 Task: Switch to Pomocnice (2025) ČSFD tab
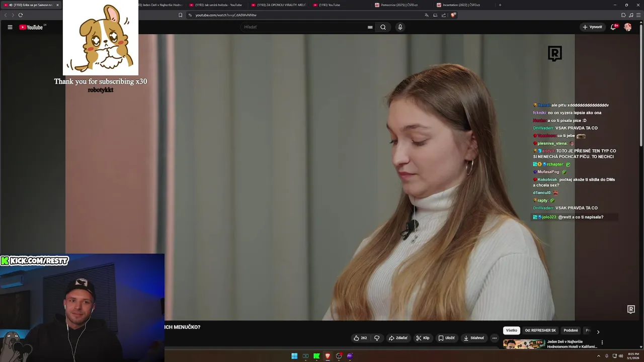tap(403, 5)
